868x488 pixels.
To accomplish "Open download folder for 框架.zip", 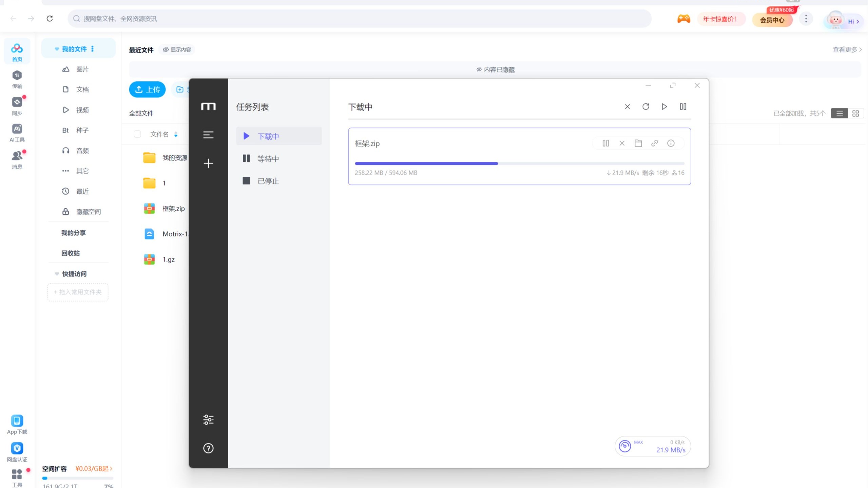I will (x=638, y=143).
